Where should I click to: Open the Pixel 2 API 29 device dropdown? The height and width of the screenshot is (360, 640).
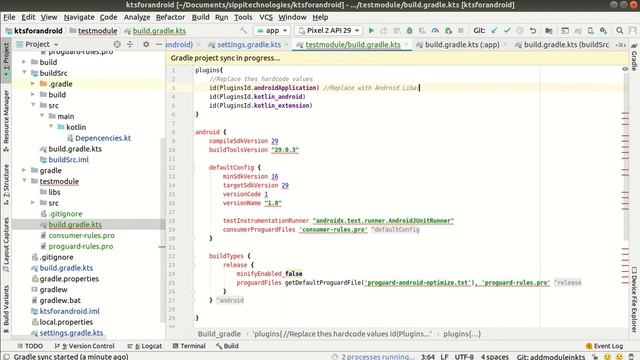pyautogui.click(x=329, y=31)
